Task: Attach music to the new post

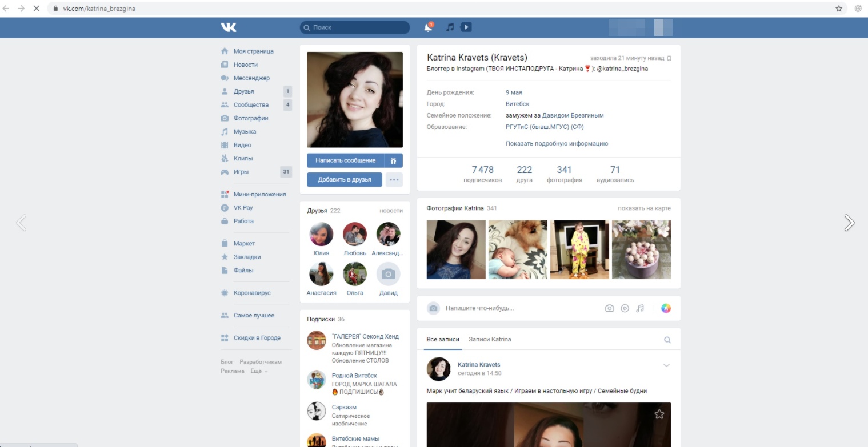Action: point(640,308)
